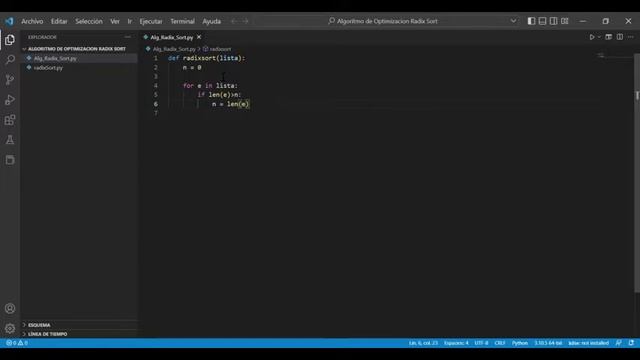This screenshot has width=640, height=360.
Task: Place cursor on line 1 def radixsort
Action: [x=207, y=58]
